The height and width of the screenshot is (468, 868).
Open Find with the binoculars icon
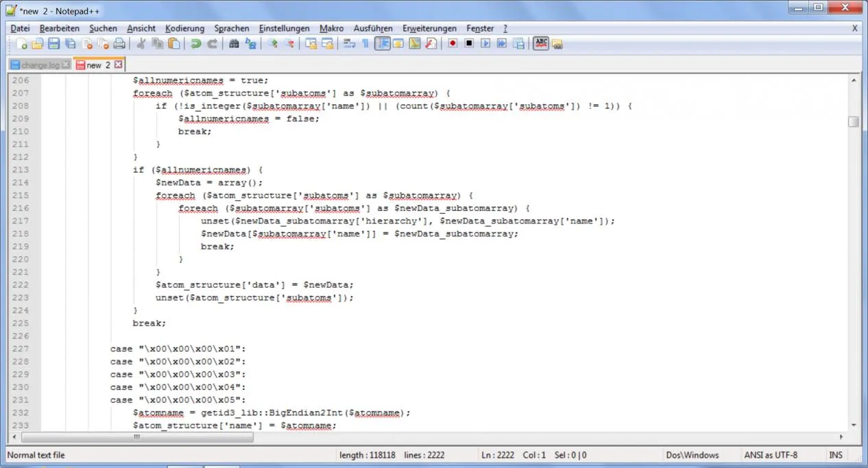pyautogui.click(x=234, y=44)
